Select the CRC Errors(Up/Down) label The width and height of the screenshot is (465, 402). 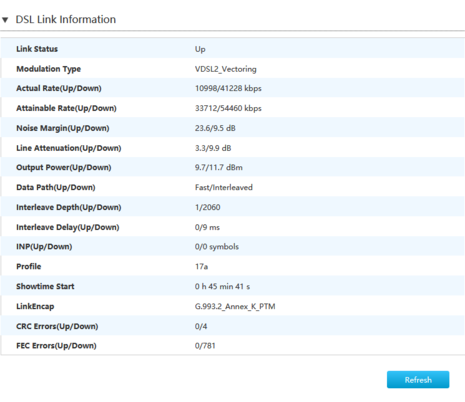[57, 326]
